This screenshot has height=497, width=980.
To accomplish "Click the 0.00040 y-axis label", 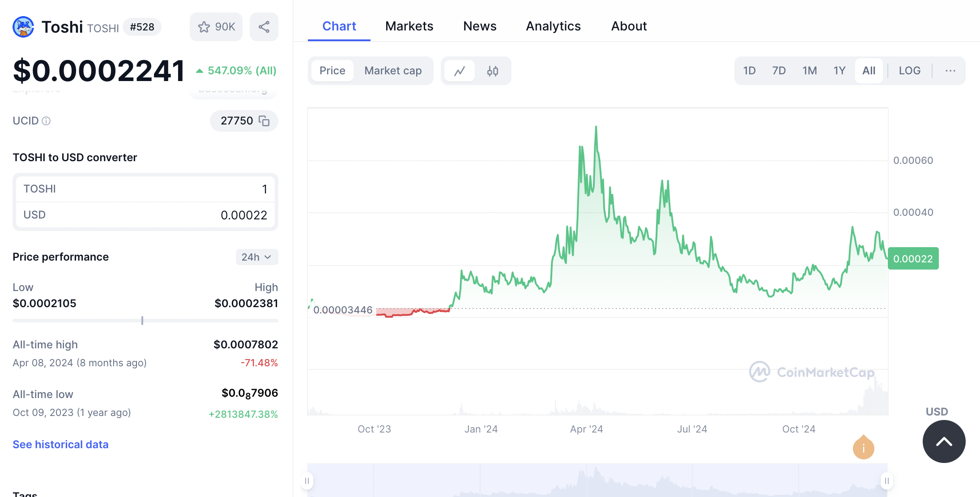I will click(x=913, y=212).
